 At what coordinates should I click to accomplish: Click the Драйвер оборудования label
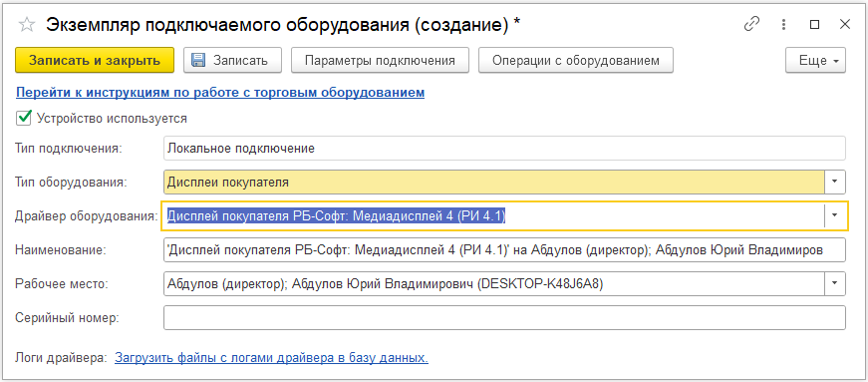pos(87,216)
